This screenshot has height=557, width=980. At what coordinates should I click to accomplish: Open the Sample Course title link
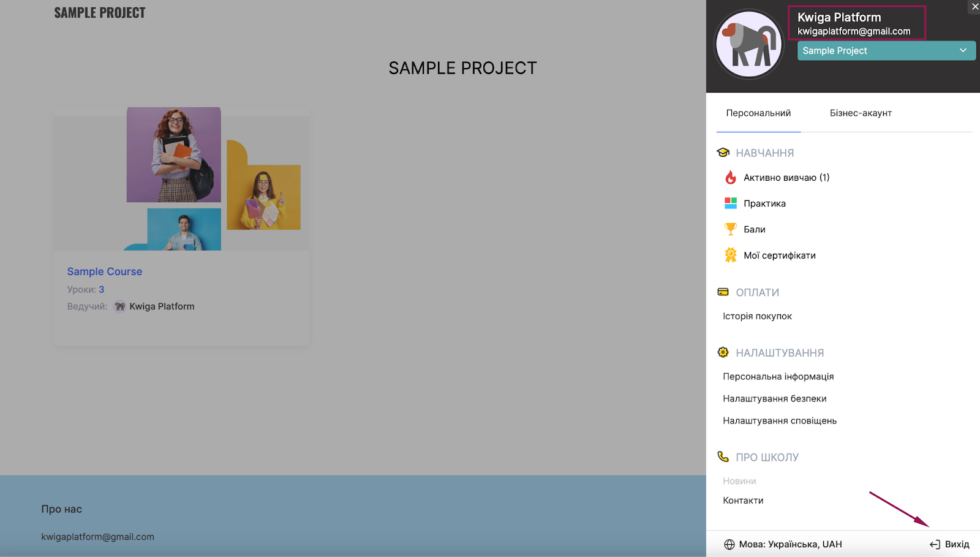105,271
